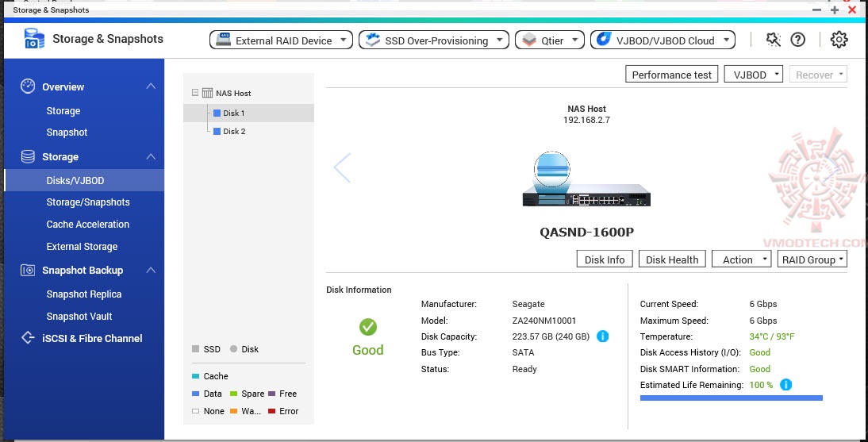Click the NAS Host IP 192.168.2.7
Image resolution: width=868 pixels, height=442 pixels.
click(586, 120)
